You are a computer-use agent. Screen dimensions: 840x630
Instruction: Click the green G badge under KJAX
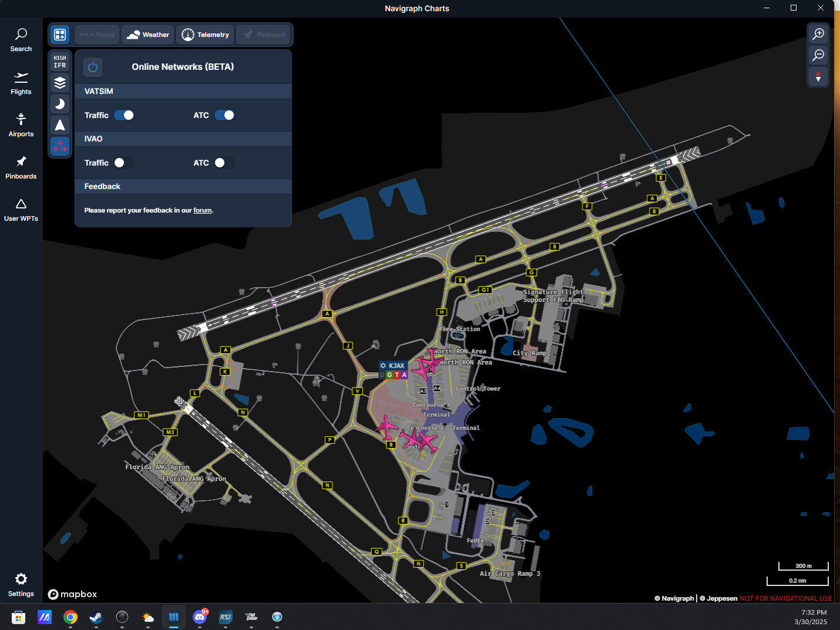coord(389,375)
